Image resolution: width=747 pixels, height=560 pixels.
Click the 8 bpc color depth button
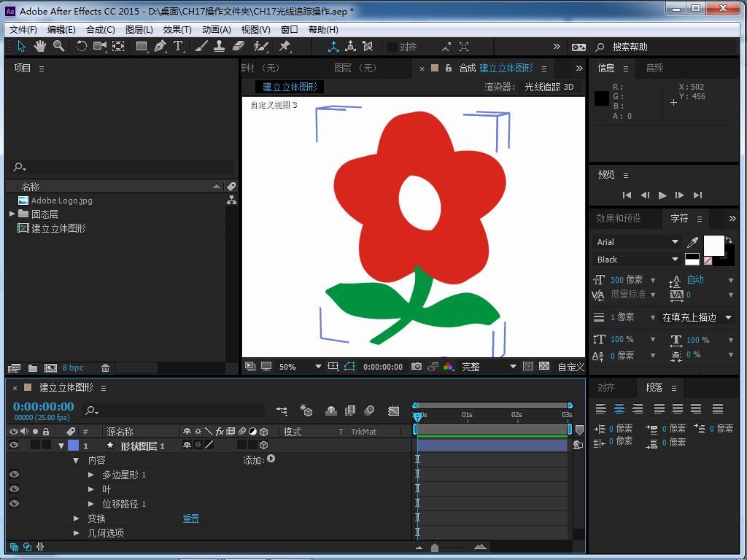(x=73, y=367)
